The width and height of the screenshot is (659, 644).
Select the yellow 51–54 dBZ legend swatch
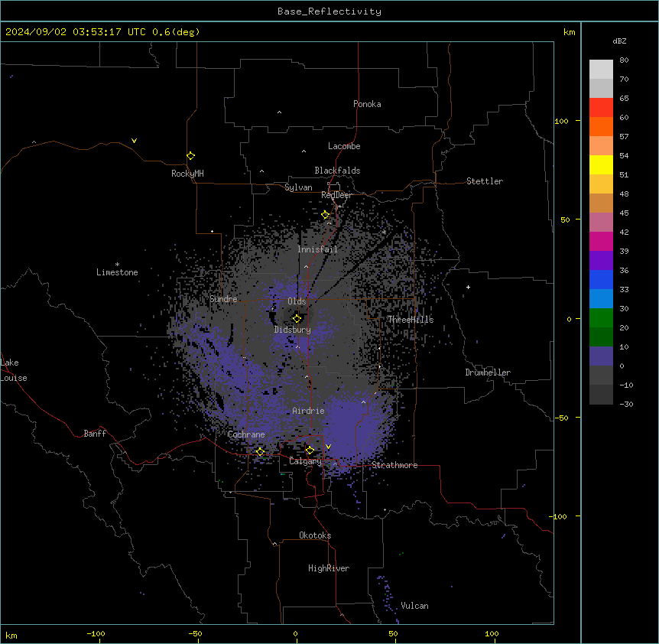(601, 164)
